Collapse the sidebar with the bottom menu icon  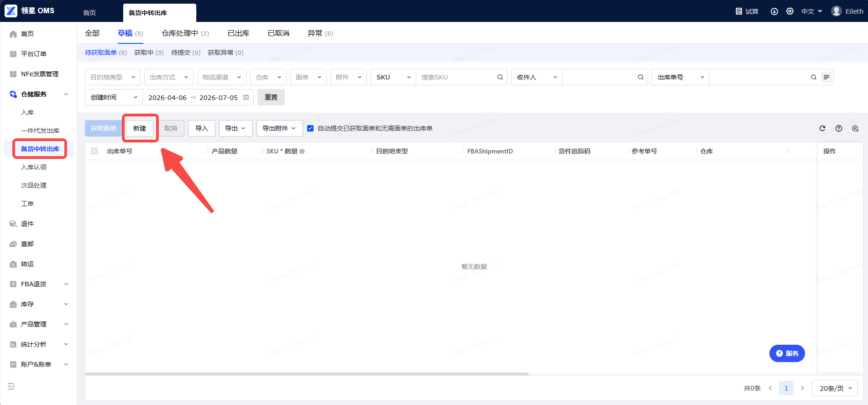click(11, 386)
